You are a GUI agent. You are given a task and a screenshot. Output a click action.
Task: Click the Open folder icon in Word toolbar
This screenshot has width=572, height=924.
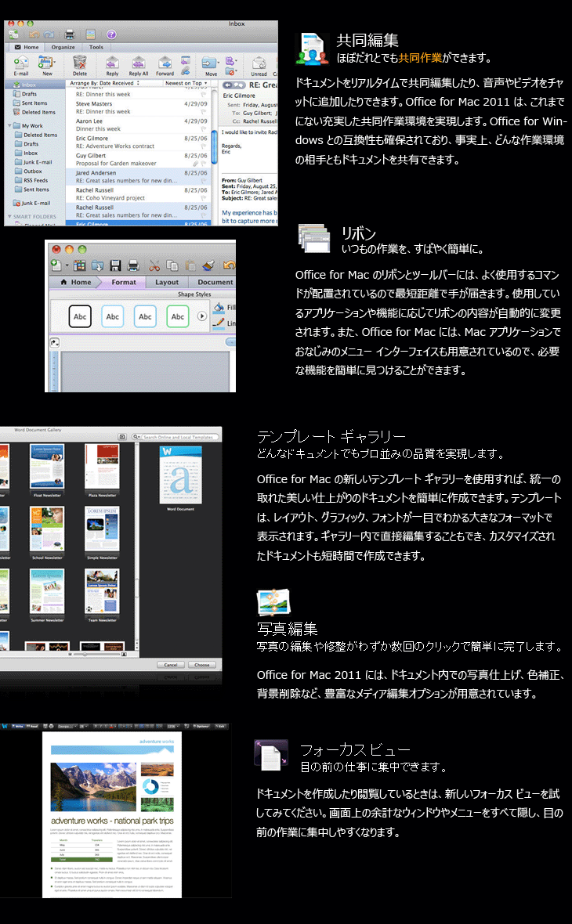tap(97, 265)
